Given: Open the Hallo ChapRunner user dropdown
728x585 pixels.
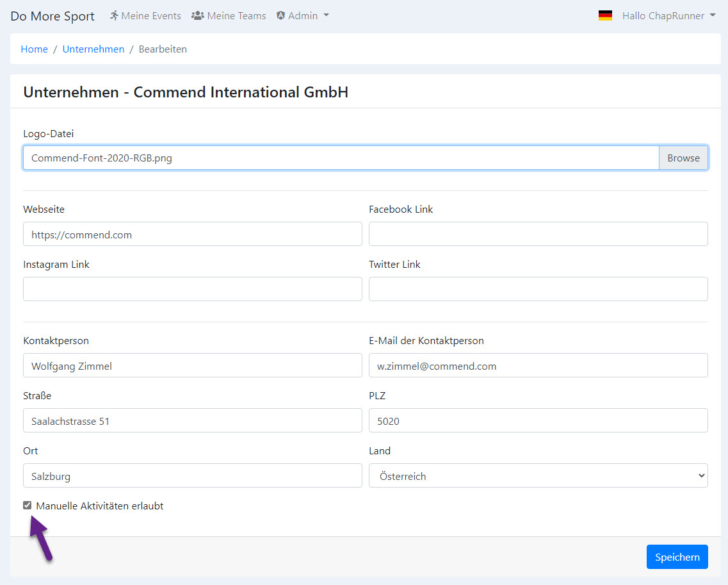Looking at the screenshot, I should tap(668, 16).
